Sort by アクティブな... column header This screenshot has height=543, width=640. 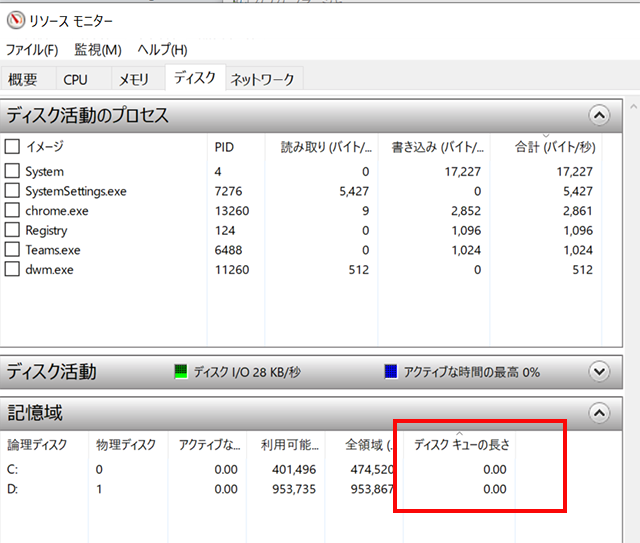[210, 445]
